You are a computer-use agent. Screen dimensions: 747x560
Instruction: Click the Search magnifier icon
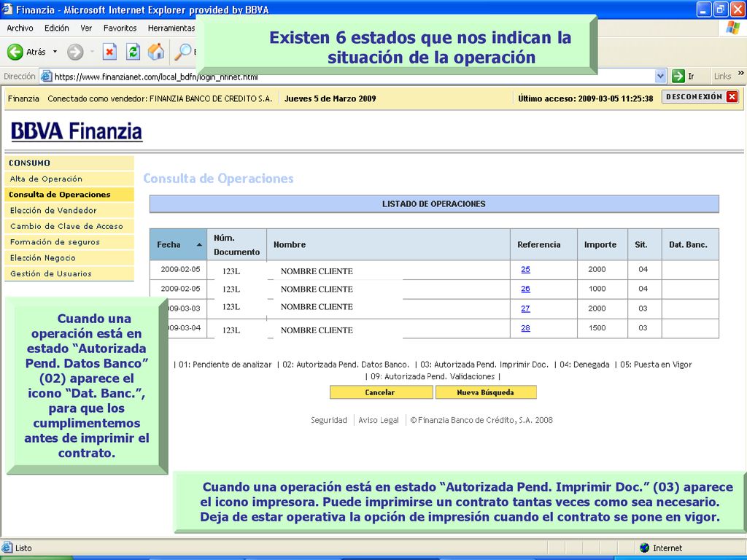[182, 52]
